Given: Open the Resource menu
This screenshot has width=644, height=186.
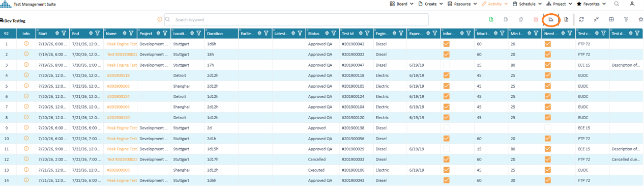Looking at the screenshot, I should click(462, 4).
